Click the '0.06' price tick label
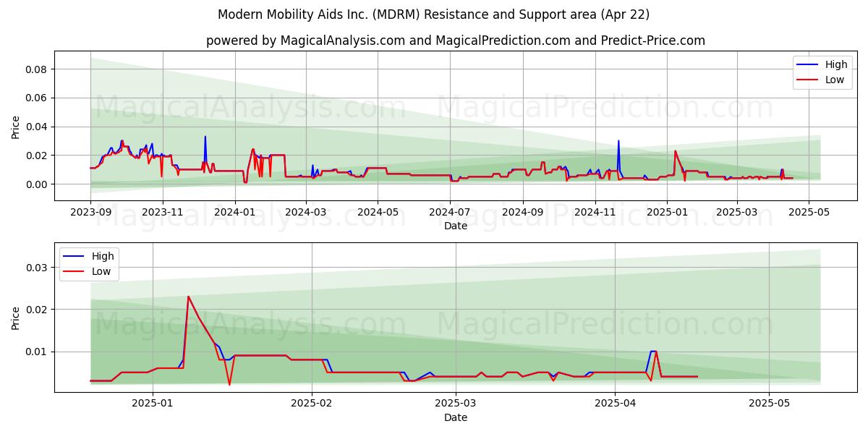This screenshot has height=434, width=868. (x=37, y=98)
